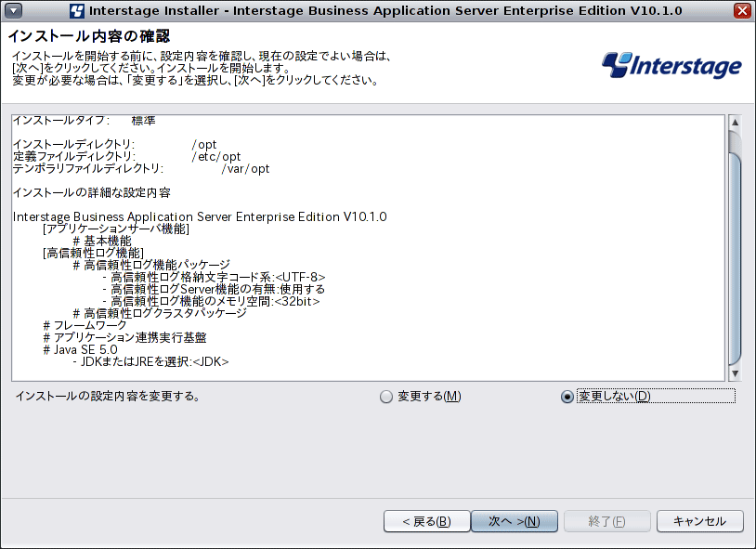Close the Interstage Installer window
756x549 pixels.
(x=742, y=10)
